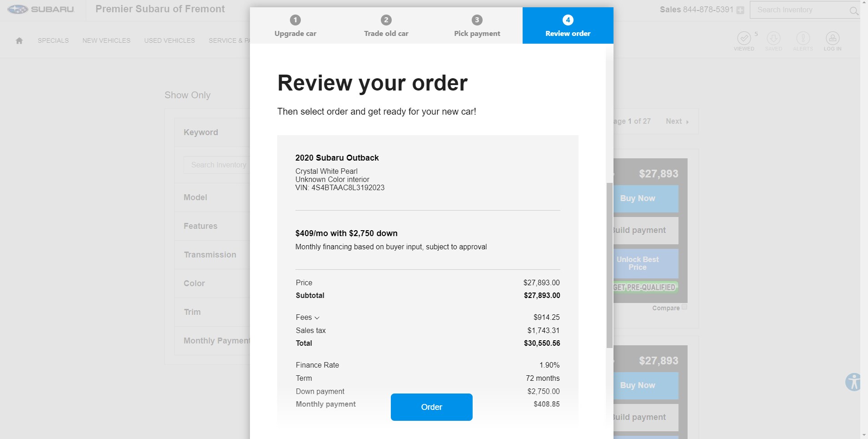This screenshot has width=868, height=439.
Task: Click the Subaru logo
Action: point(40,9)
